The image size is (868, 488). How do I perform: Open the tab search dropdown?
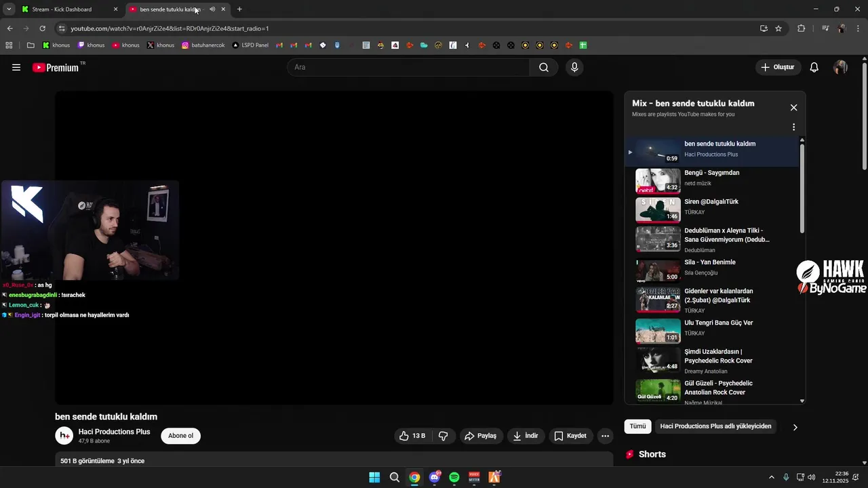pyautogui.click(x=9, y=9)
